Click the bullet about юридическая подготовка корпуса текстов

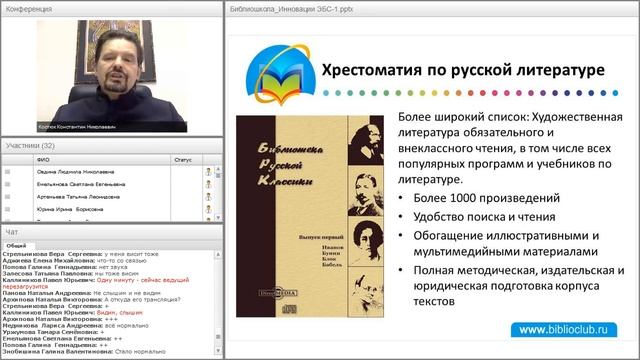tap(518, 286)
